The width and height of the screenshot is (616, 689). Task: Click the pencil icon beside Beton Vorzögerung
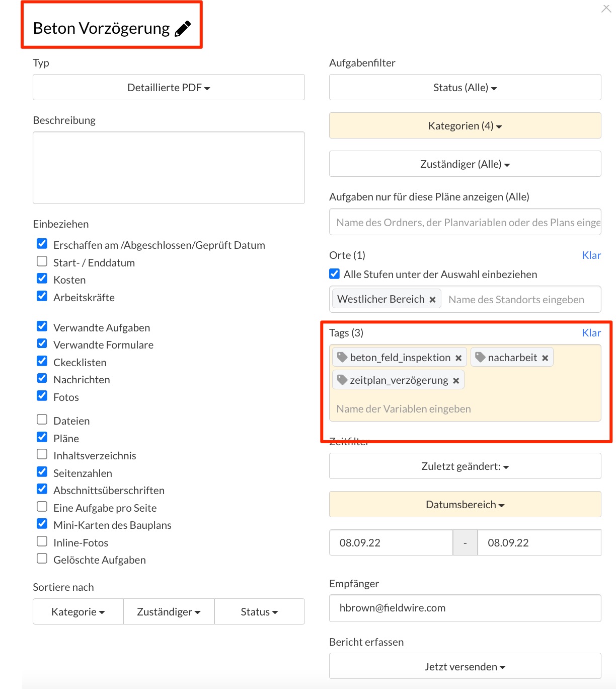pos(183,29)
